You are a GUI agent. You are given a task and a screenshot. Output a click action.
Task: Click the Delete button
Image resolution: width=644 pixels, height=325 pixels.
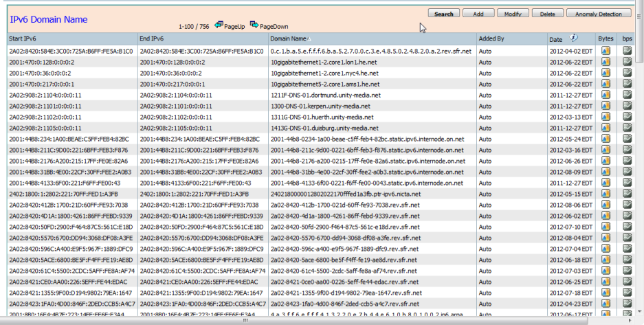[547, 14]
